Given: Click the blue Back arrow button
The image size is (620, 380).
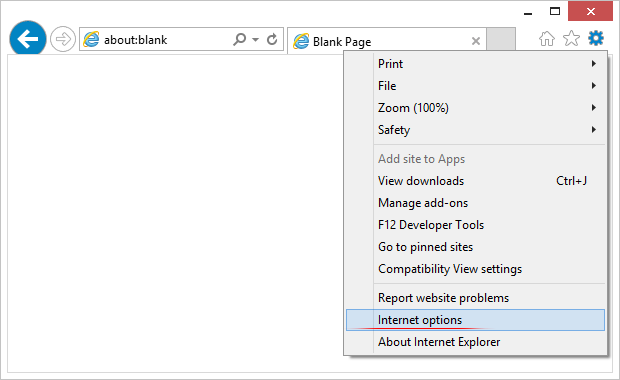Looking at the screenshot, I should [28, 39].
